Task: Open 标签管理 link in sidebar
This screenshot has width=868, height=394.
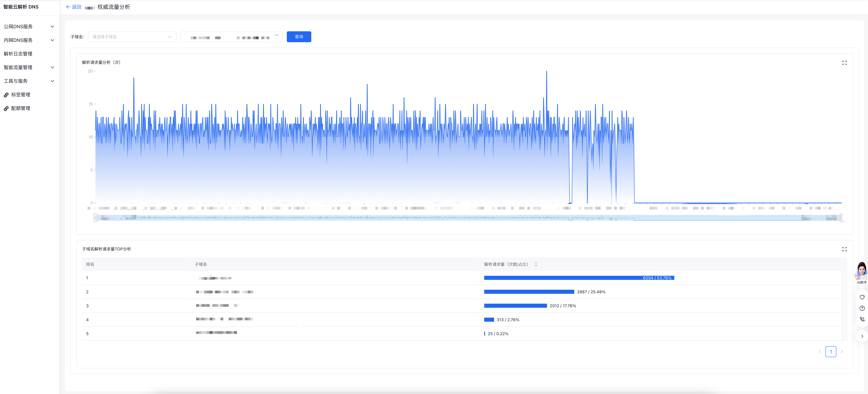Action: 21,95
